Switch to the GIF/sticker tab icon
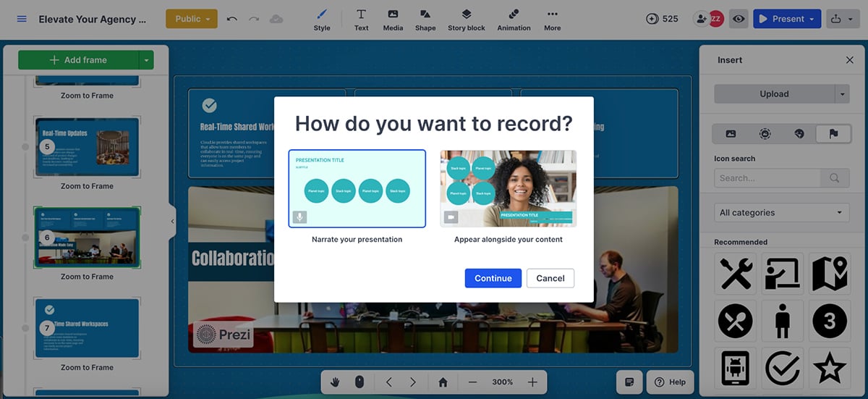 pyautogui.click(x=765, y=134)
